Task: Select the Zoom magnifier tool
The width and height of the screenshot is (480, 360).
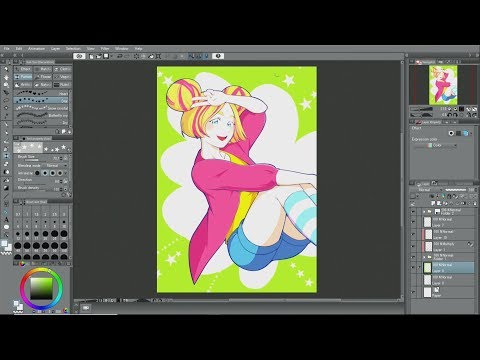Action: coord(6,69)
